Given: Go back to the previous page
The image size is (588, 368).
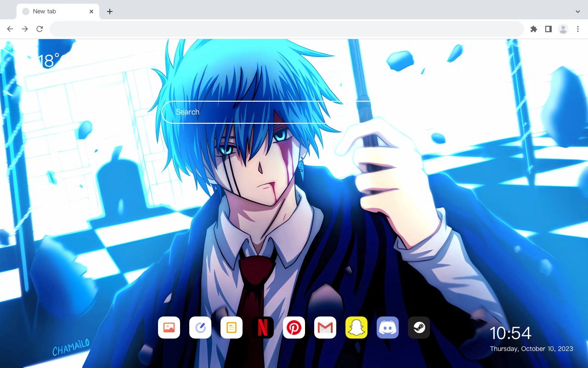Looking at the screenshot, I should tap(10, 29).
